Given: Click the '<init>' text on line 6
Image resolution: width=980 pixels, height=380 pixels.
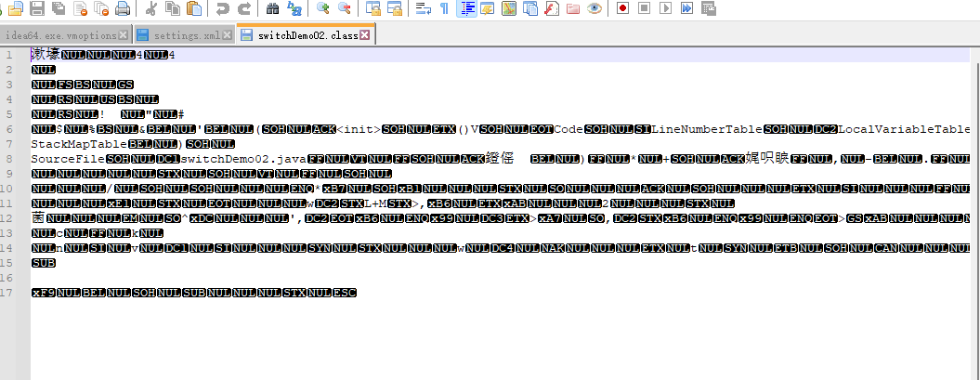Looking at the screenshot, I should click(359, 129).
